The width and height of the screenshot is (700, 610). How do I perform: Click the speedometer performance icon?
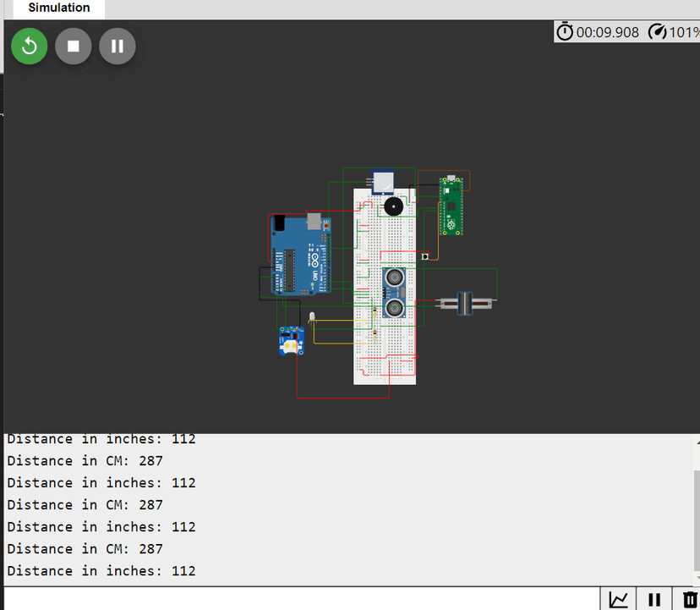pos(657,32)
